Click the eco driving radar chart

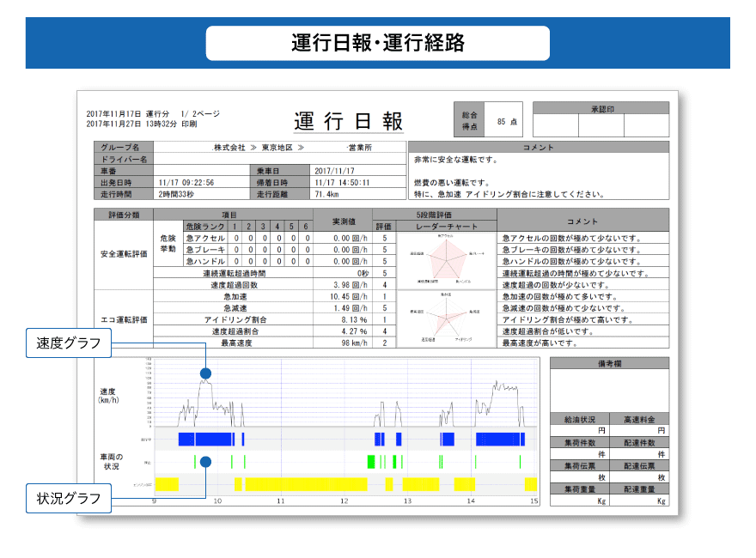pos(444,319)
